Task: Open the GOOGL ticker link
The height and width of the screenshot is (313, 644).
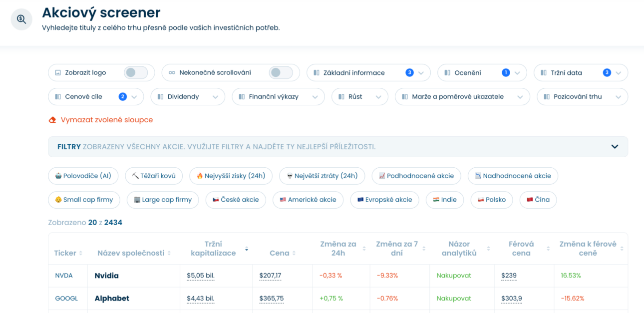Action: coord(66,299)
